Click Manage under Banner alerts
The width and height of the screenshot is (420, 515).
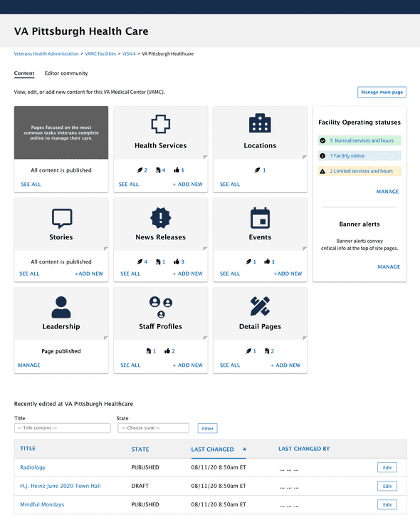coord(389,266)
